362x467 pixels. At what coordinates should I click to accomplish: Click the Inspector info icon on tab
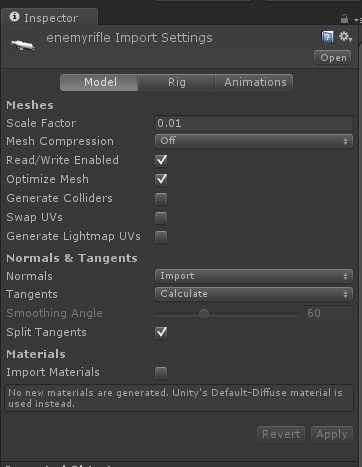[x=14, y=16]
